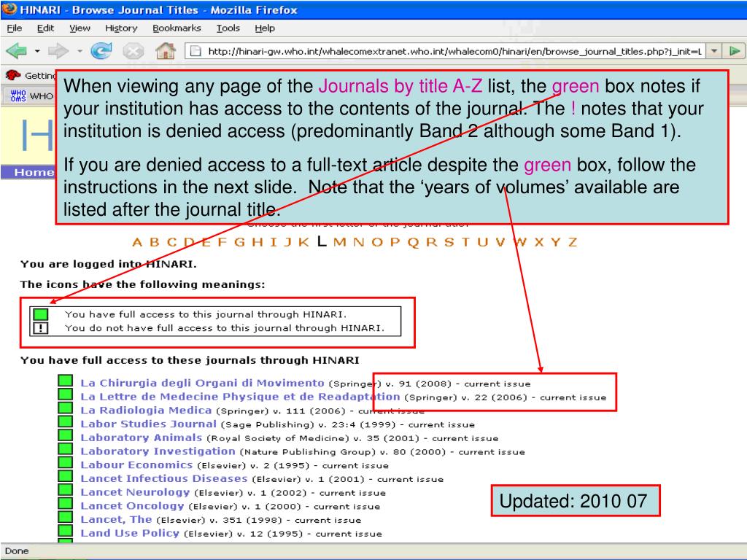Click green box beside Lancet, The

pyautogui.click(x=65, y=517)
